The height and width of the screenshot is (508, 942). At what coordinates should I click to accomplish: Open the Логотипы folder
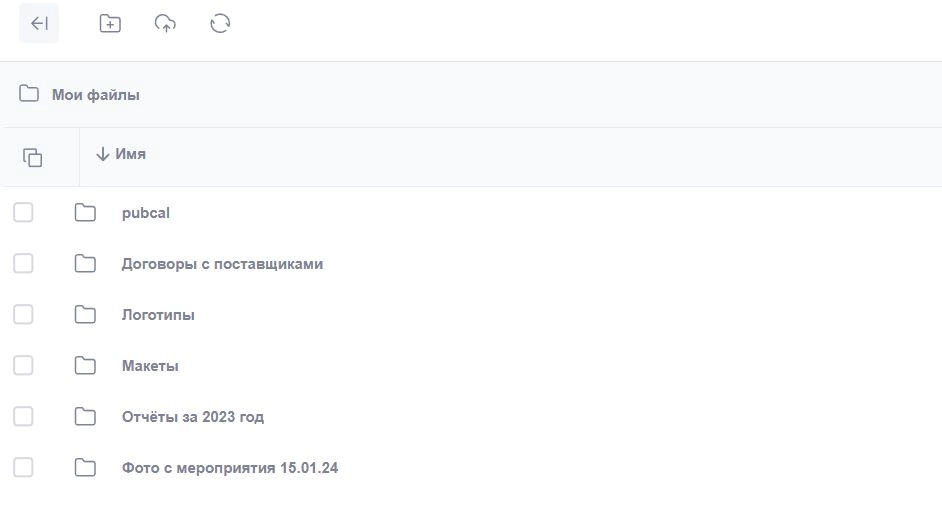click(158, 315)
